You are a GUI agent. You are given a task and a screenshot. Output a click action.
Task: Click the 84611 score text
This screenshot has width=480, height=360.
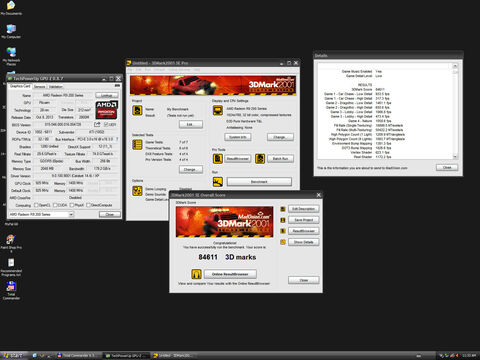point(208,257)
